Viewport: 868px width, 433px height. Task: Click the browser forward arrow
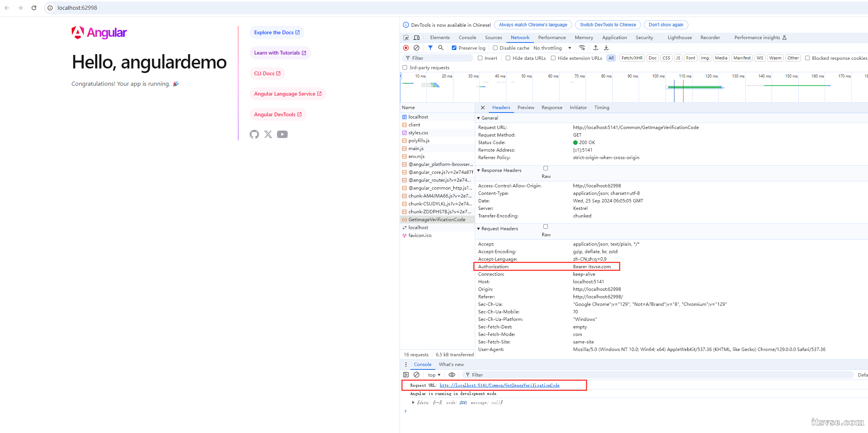point(20,8)
